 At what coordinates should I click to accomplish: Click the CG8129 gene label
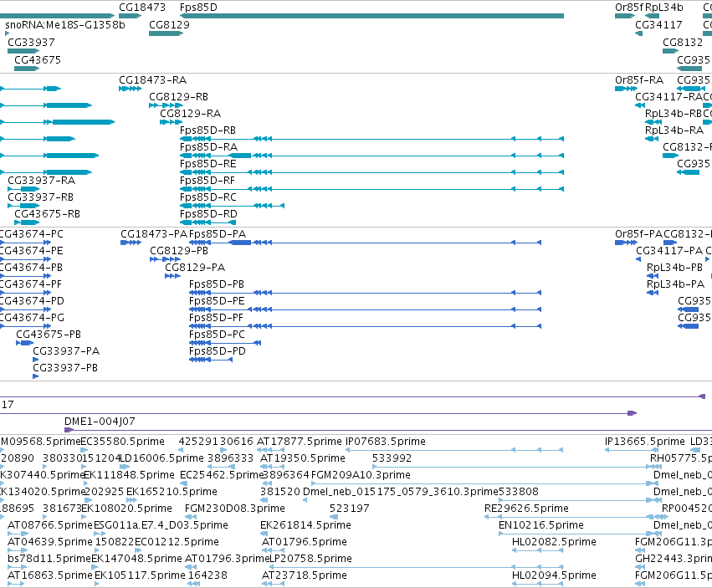[169, 24]
